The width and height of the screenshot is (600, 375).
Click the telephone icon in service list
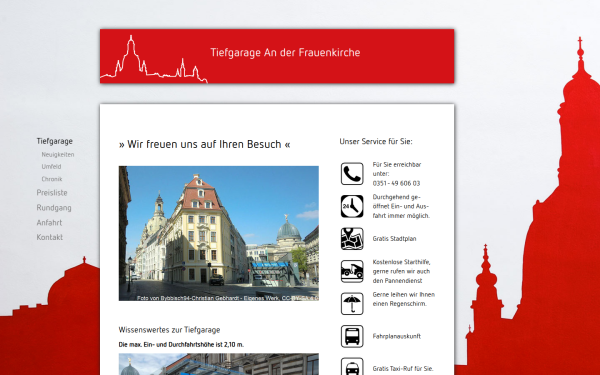click(x=352, y=174)
